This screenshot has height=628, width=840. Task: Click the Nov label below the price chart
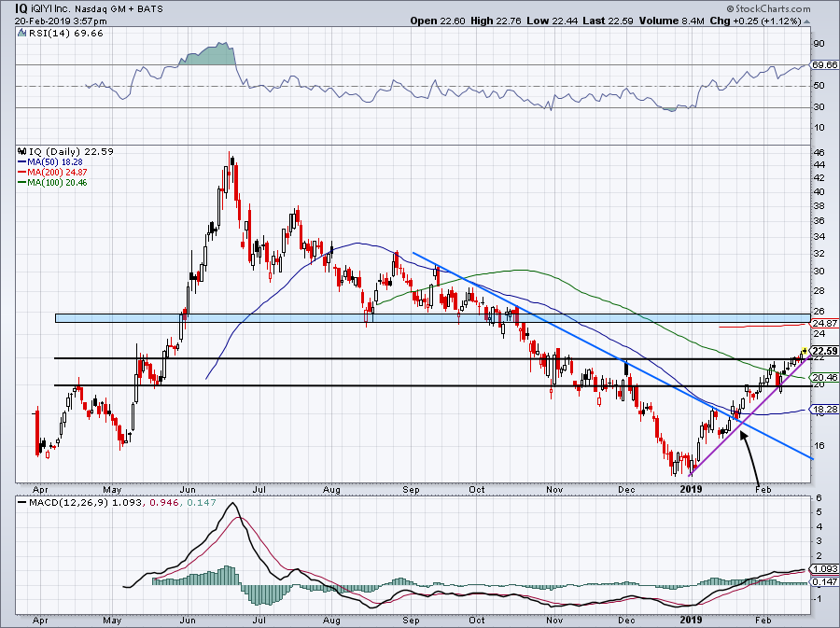554,489
